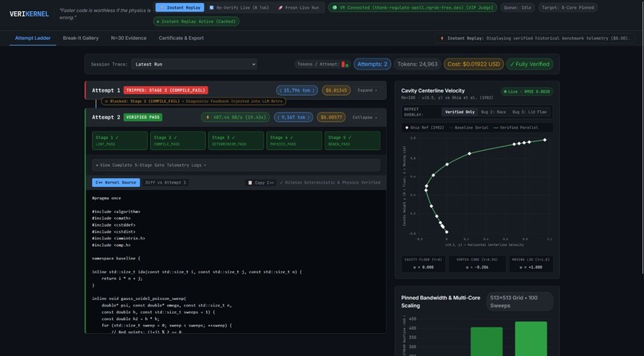Click the Fully Verified status badge
The height and width of the screenshot is (356, 644).
pos(530,64)
